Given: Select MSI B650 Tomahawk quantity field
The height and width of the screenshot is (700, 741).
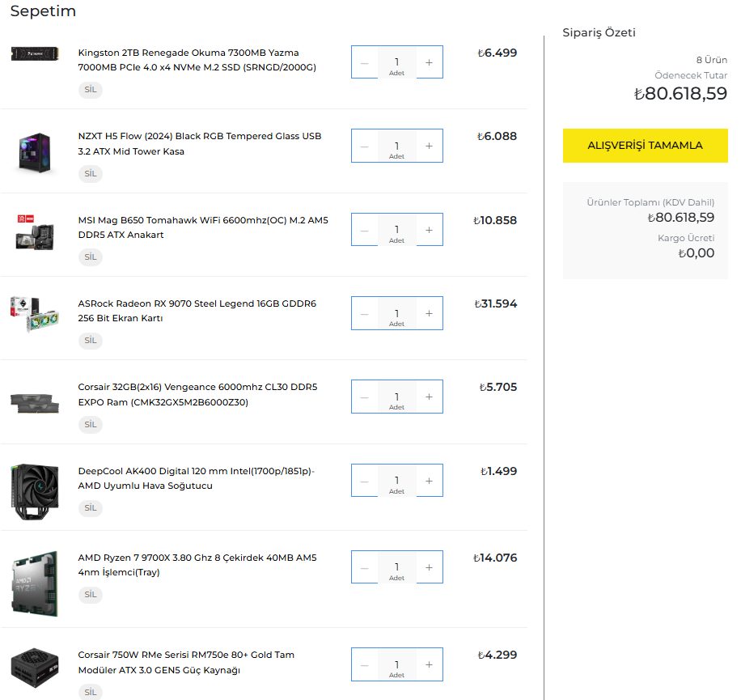Looking at the screenshot, I should 397,230.
